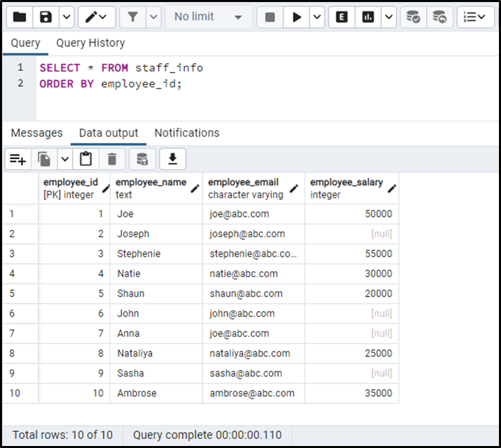The height and width of the screenshot is (448, 501).
Task: Execute the query with the play button
Action: (298, 17)
